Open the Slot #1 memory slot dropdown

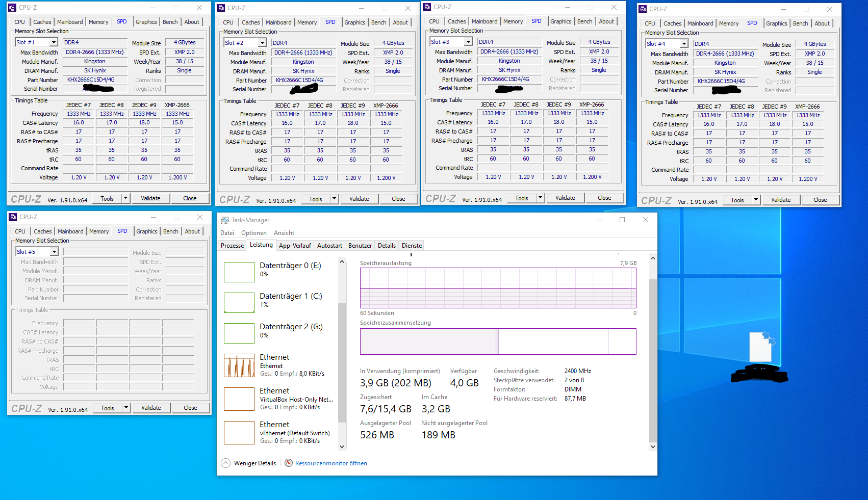click(x=54, y=42)
